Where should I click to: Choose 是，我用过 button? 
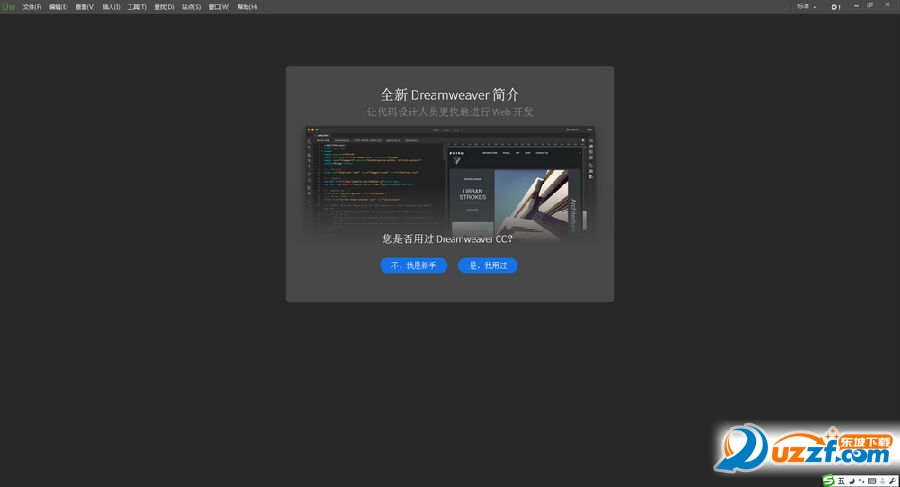(x=487, y=265)
